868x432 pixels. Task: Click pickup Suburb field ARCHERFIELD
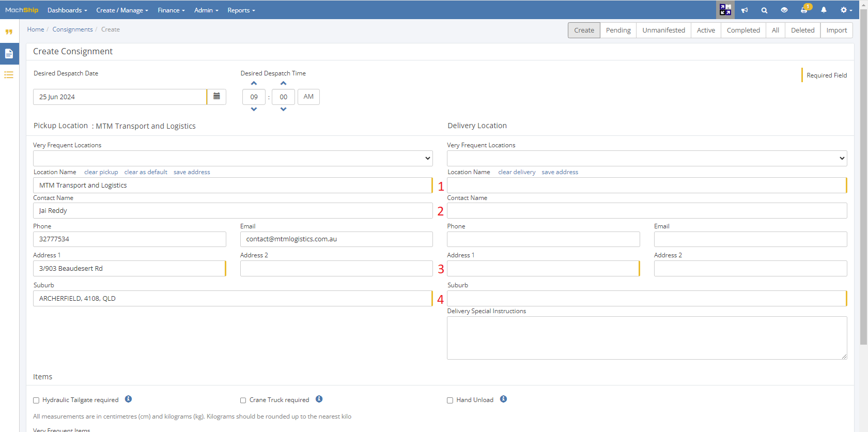pyautogui.click(x=233, y=298)
